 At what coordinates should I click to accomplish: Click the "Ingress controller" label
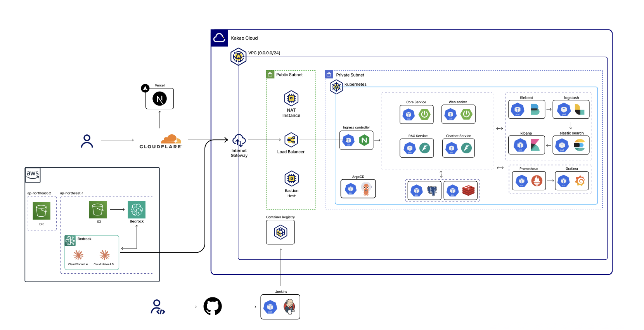pos(357,127)
